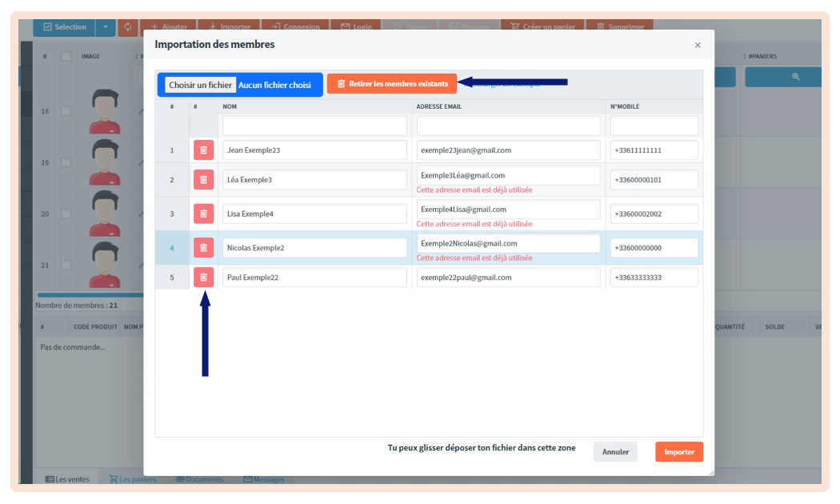Click the magnifier search icon in #PANIERS column
This screenshot has width=840, height=504.
(x=795, y=77)
